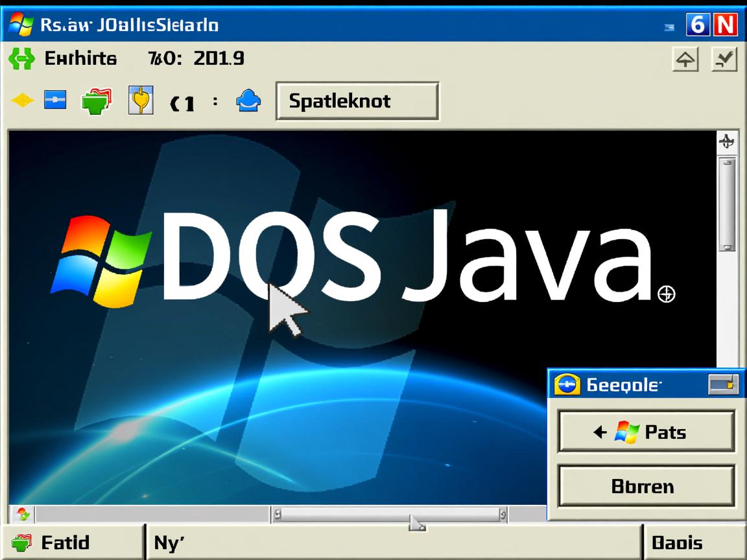Switch to the Ny' tab in the status bar
Viewport: 747px width, 560px height.
point(167,542)
